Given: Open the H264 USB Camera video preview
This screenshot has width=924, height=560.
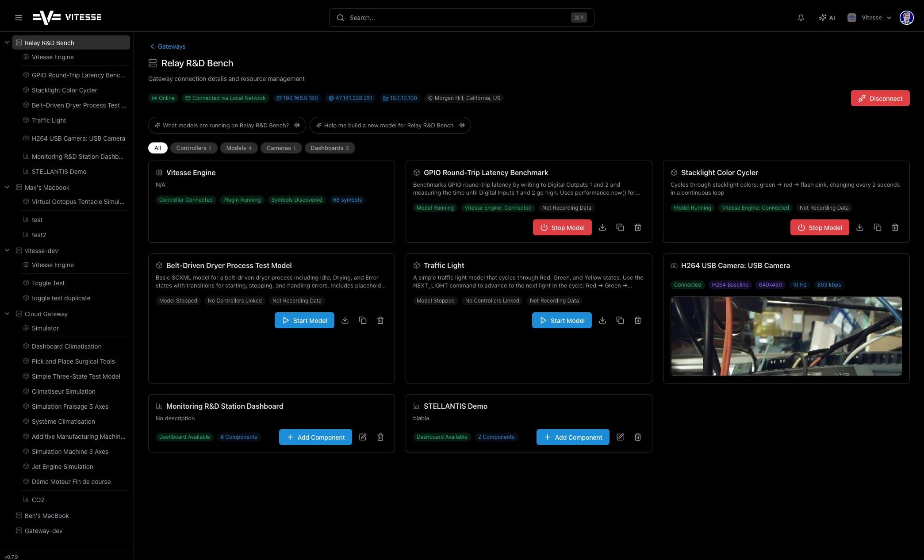Looking at the screenshot, I should [x=786, y=336].
